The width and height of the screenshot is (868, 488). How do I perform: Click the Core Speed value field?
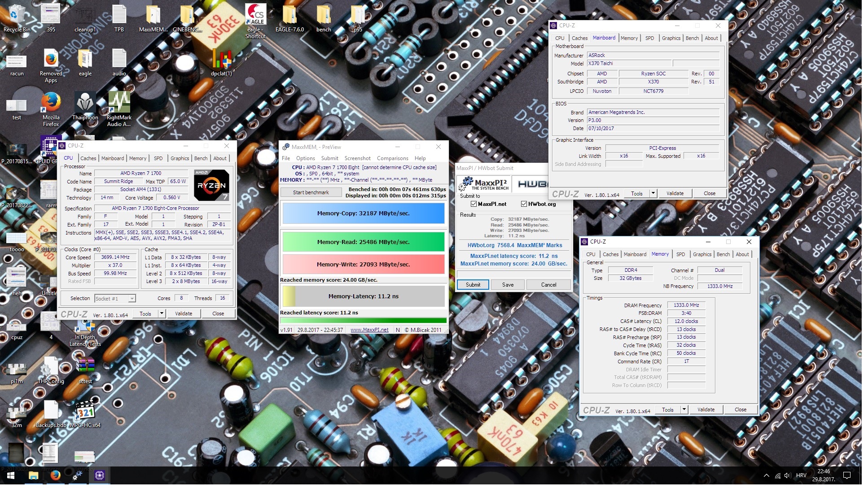(115, 258)
